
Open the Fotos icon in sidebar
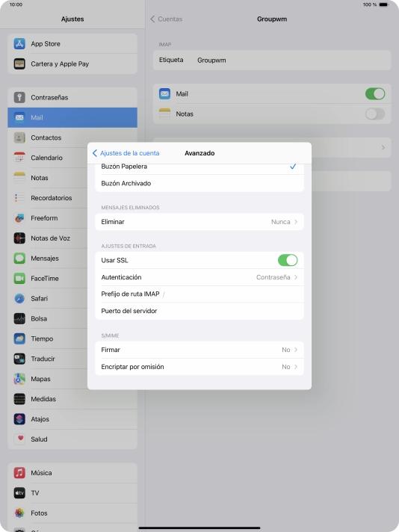19,513
